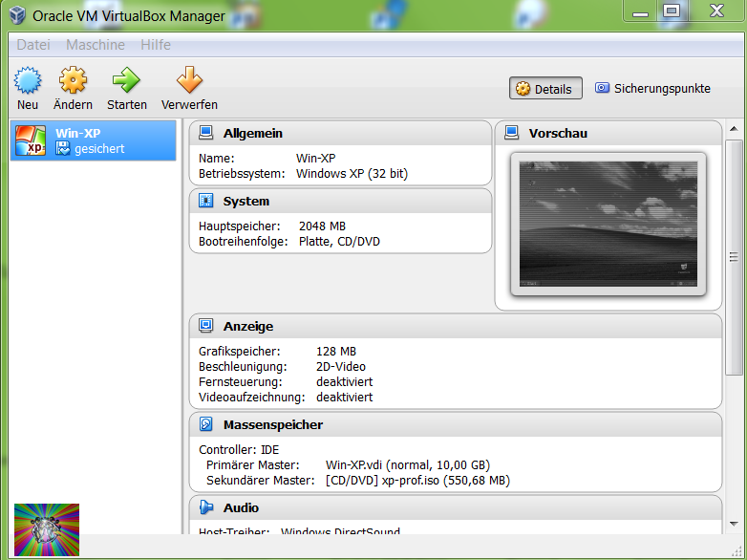Image resolution: width=747 pixels, height=560 pixels.
Task: Toggle the Details view button
Action: (x=544, y=89)
